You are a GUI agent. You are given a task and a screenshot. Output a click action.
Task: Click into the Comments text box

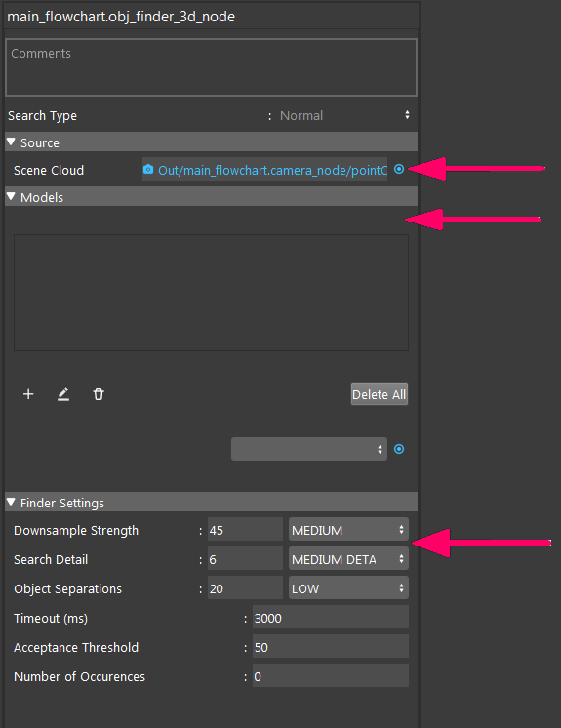[x=211, y=67]
